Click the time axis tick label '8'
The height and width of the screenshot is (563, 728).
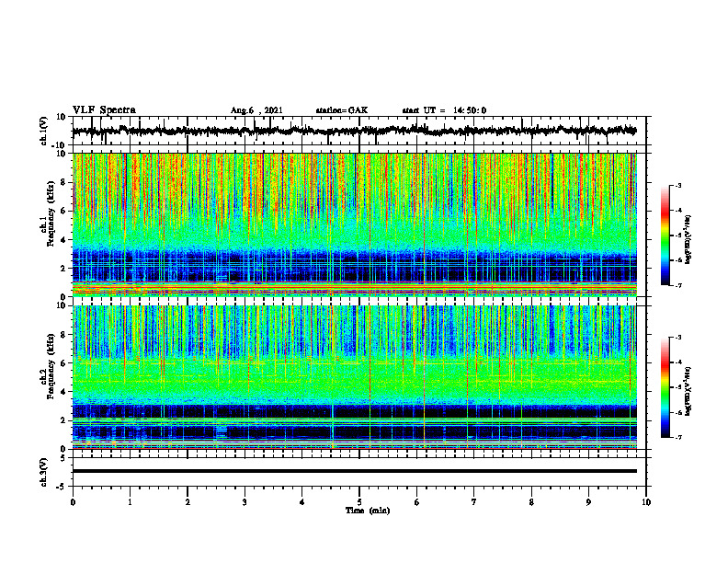(531, 502)
